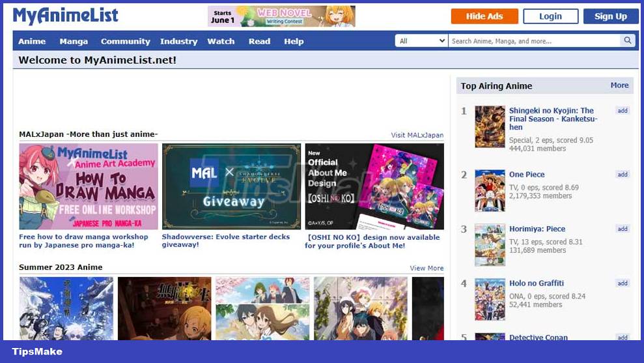Open the third Summer 2023 poster with the cherry blossom school scene
Image resolution: width=644 pixels, height=363 pixels.
tap(262, 308)
